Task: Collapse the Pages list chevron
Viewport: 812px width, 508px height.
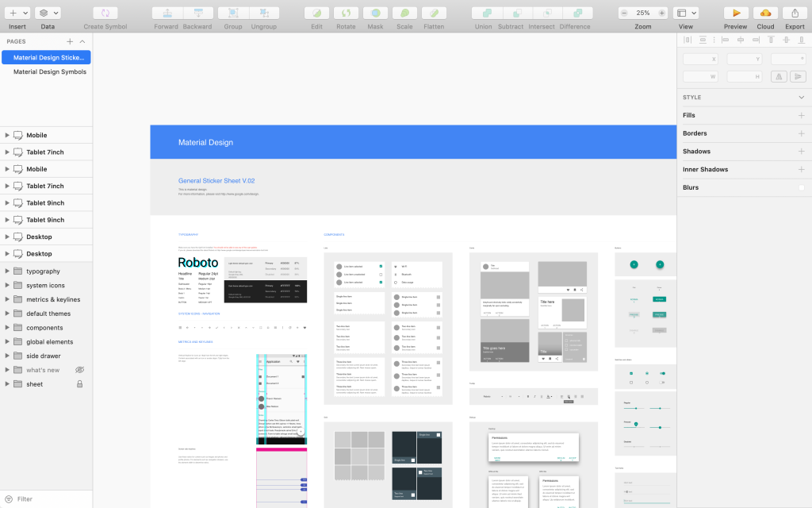Action: point(82,41)
